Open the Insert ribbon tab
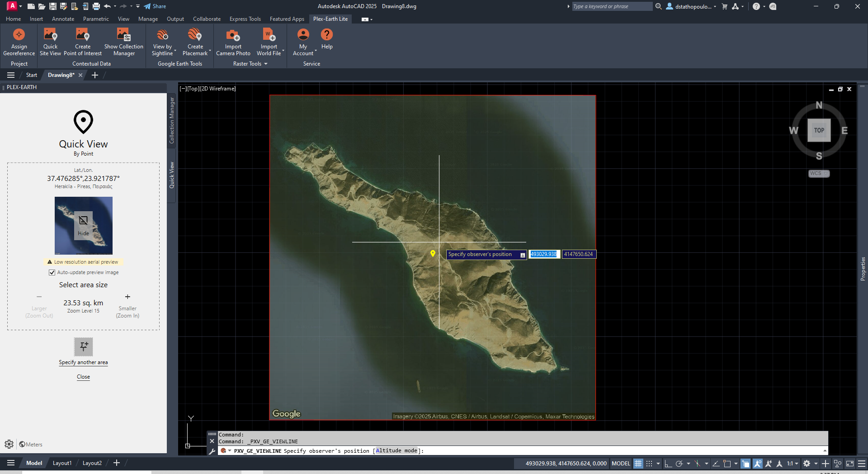868x474 pixels. 36,19
